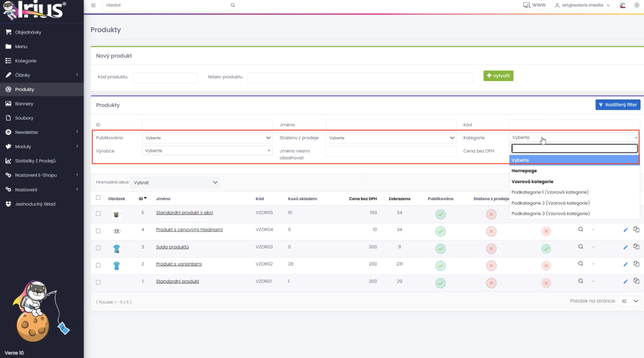This screenshot has height=358, width=644.
Task: Toggle the red Staženo z prodeje cross for Produkt s cenovými hladinami
Action: coord(491,231)
